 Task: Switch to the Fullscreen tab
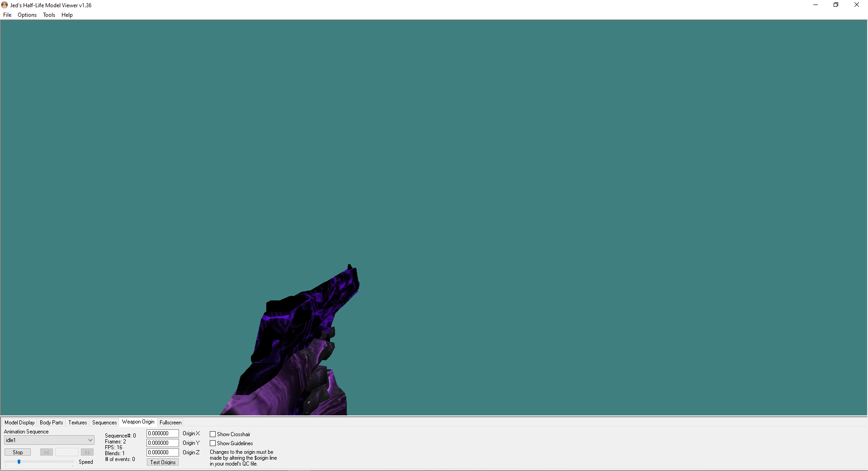tap(170, 423)
